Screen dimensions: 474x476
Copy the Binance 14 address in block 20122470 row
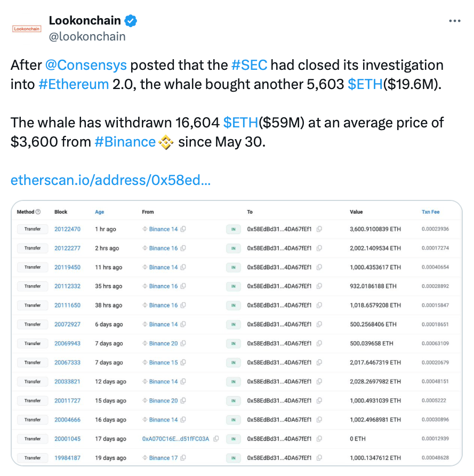tap(183, 229)
